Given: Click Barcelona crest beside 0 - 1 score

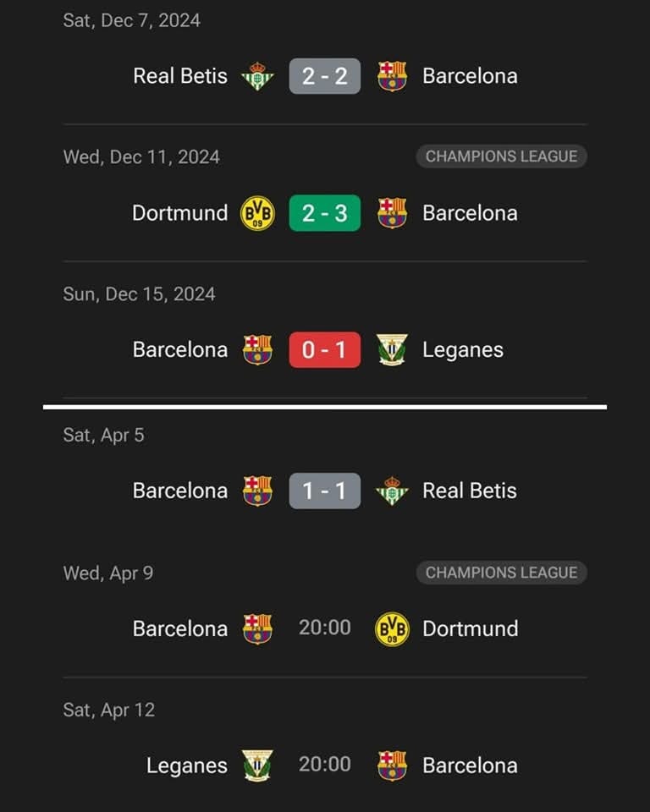Looking at the screenshot, I should [x=257, y=349].
